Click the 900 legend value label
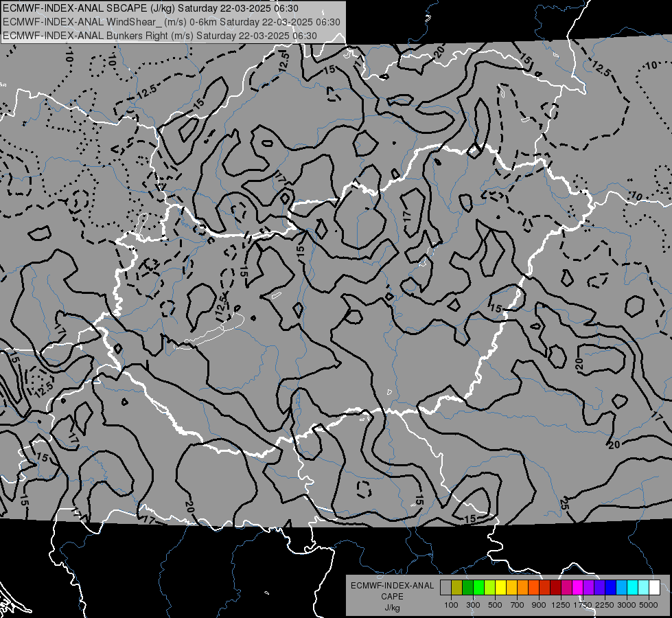This screenshot has height=618, width=672. pos(539,605)
